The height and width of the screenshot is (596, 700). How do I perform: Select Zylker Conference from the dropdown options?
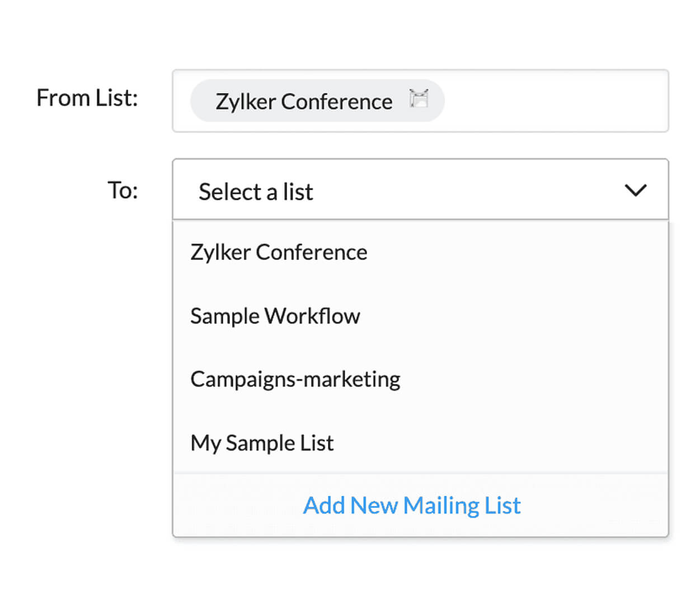pos(279,252)
